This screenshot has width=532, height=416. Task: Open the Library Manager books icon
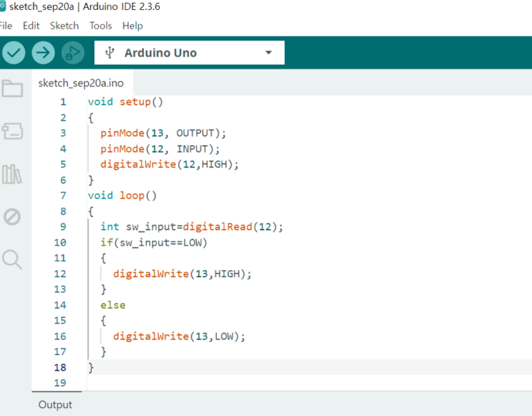12,174
